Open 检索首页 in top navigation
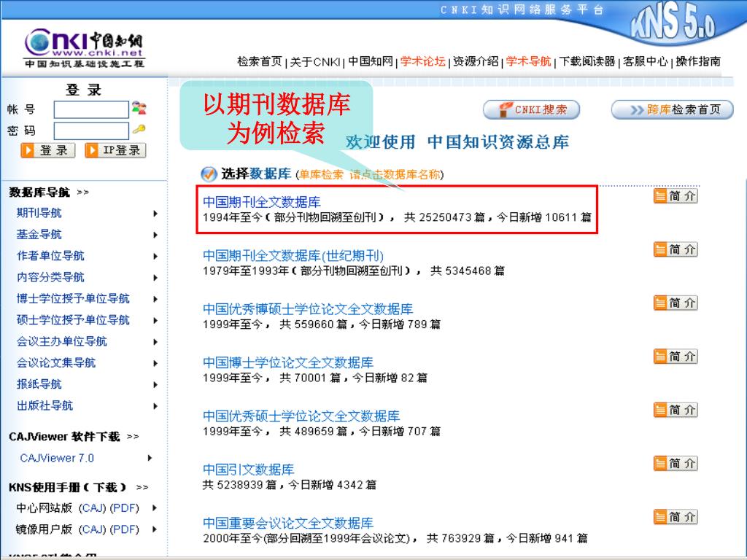Image resolution: width=747 pixels, height=560 pixels. (x=260, y=61)
